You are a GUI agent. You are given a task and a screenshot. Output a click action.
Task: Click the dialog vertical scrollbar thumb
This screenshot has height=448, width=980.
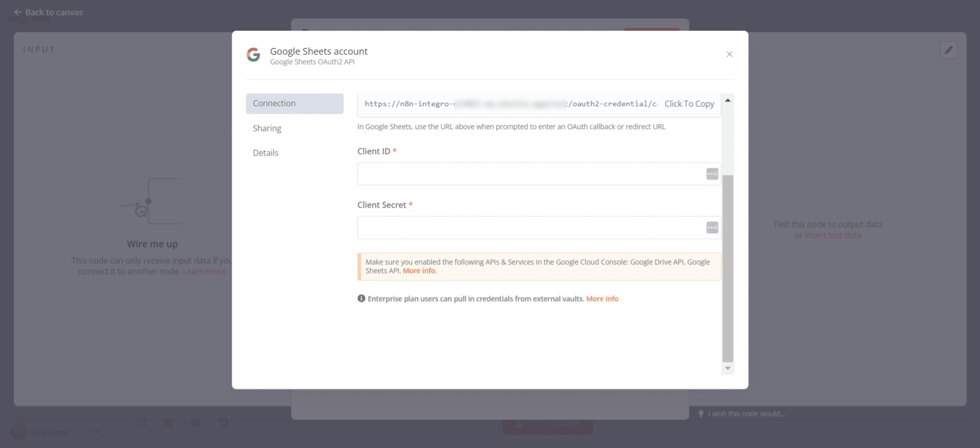728,268
